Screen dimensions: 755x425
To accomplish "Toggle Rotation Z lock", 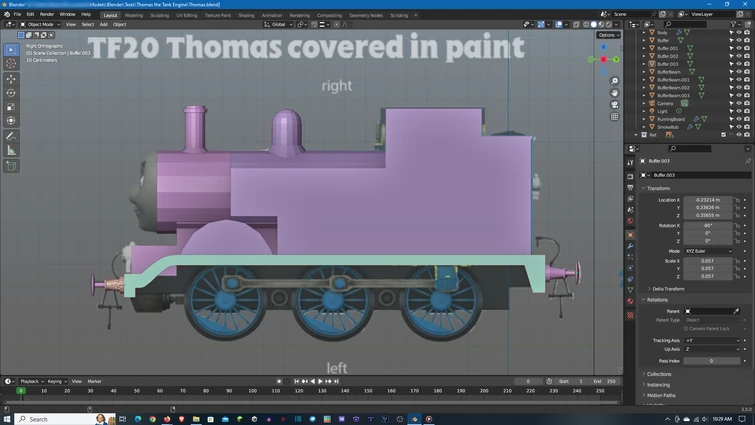I will click(737, 241).
